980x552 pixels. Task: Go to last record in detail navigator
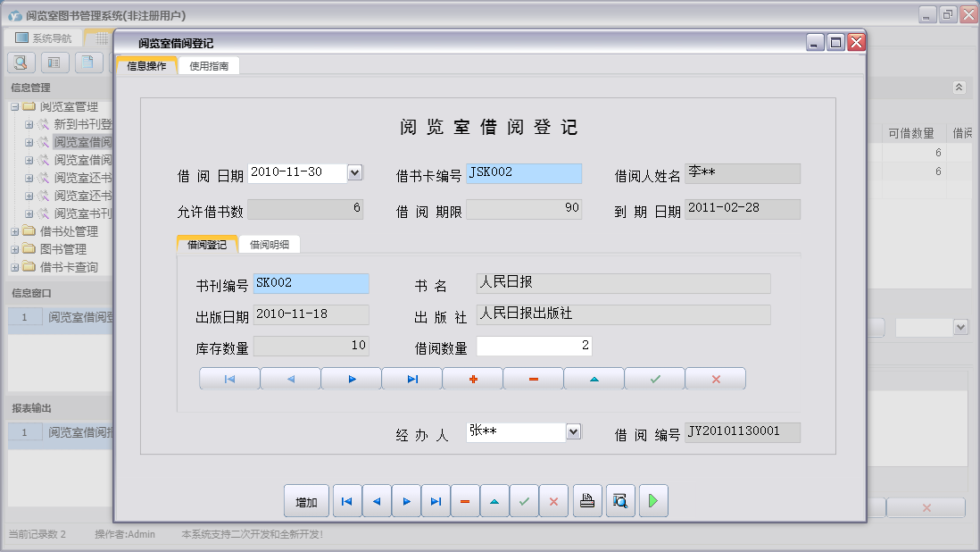click(412, 379)
